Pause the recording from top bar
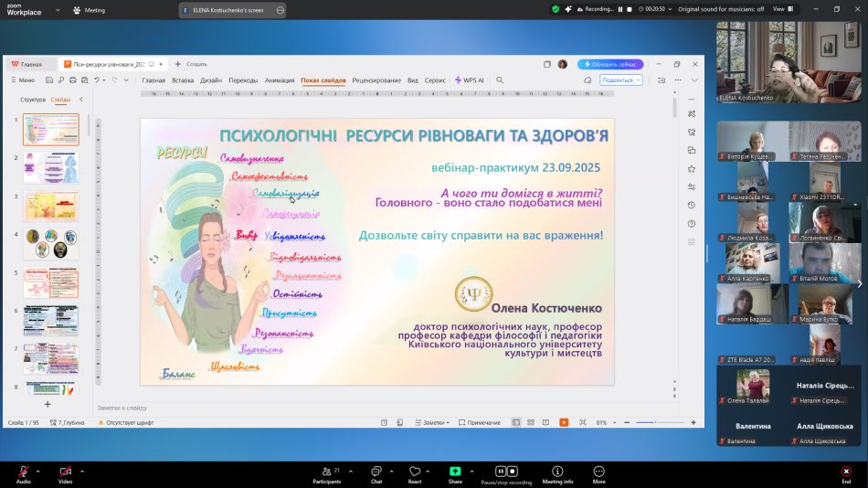This screenshot has height=488, width=868. pos(620,9)
